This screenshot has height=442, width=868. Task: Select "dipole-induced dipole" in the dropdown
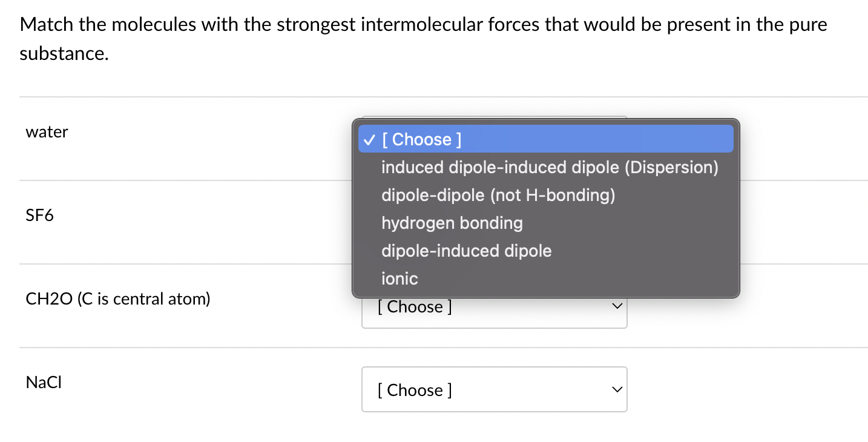(x=466, y=251)
